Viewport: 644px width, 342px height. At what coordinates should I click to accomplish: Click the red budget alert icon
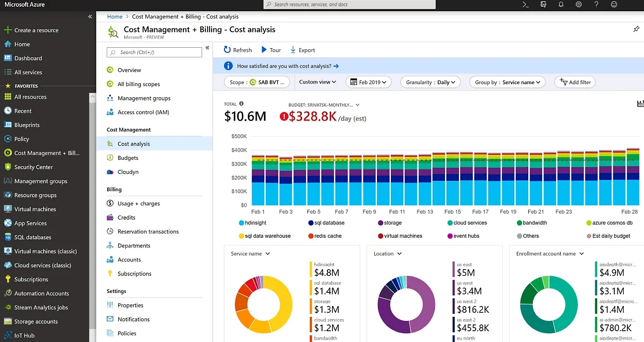(284, 117)
